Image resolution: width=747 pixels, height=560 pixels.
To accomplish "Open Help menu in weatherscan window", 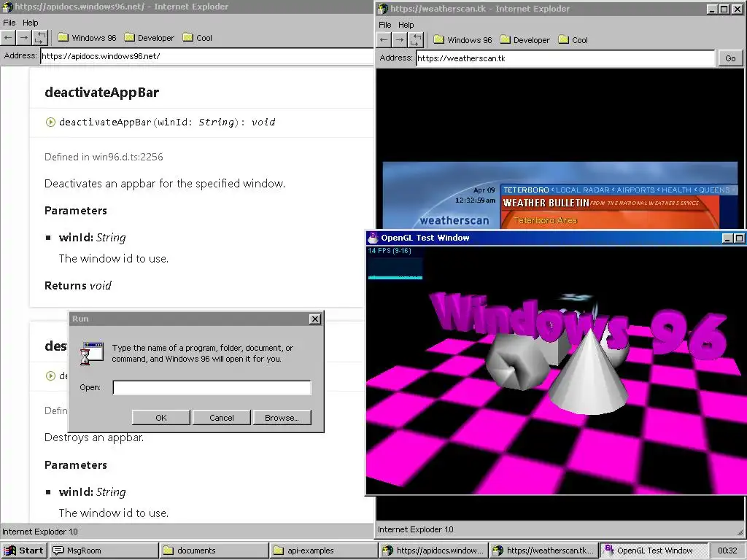I will pyautogui.click(x=406, y=25).
